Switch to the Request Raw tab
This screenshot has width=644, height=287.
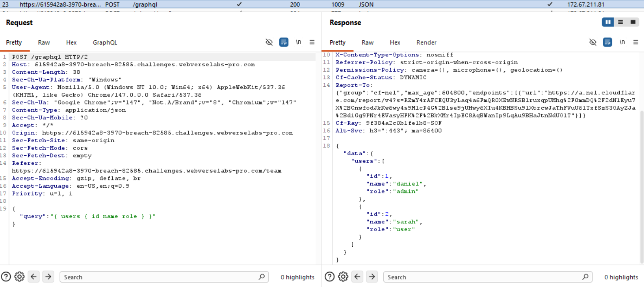click(44, 42)
